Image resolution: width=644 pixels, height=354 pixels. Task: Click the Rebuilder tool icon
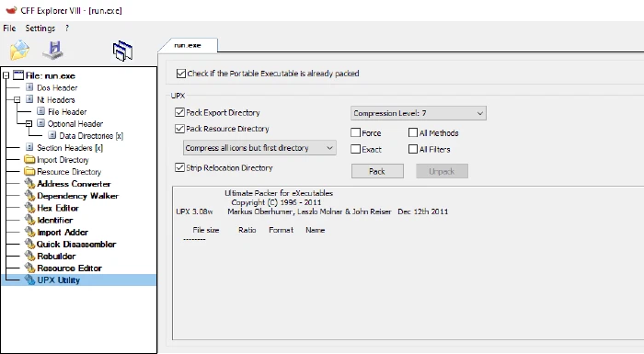(x=30, y=256)
